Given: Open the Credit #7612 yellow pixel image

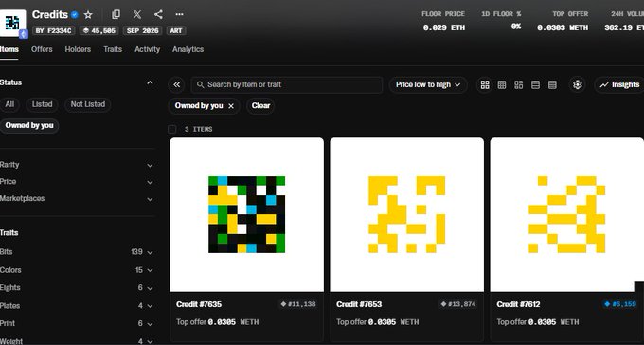Looking at the screenshot, I should point(566,214).
